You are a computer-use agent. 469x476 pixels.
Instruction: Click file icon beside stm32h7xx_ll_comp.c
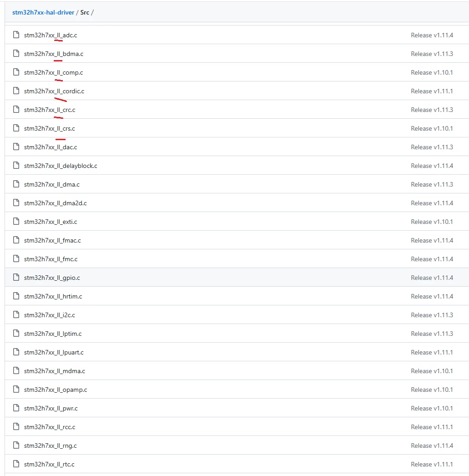[x=16, y=72]
